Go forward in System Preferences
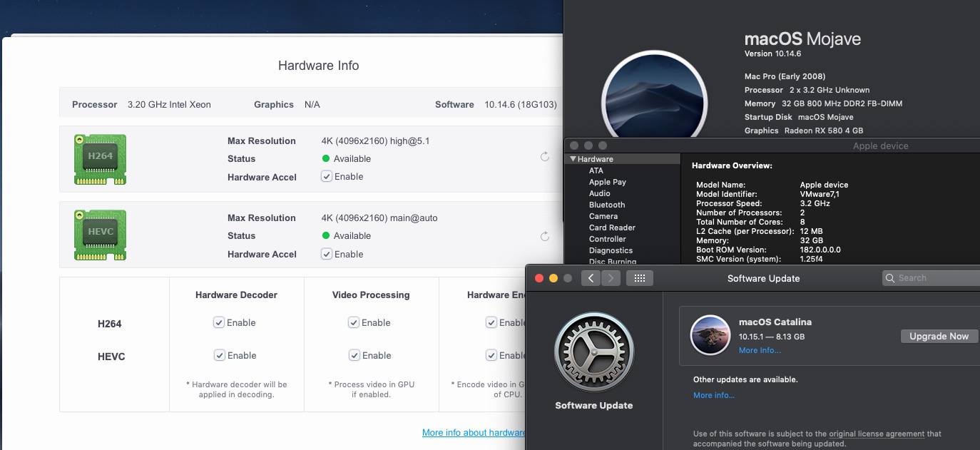This screenshot has height=450, width=980. [611, 278]
